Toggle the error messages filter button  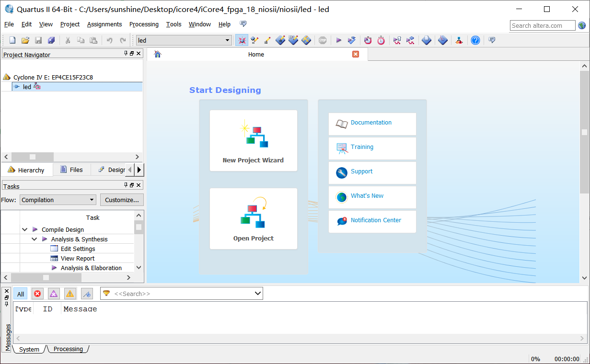point(37,294)
